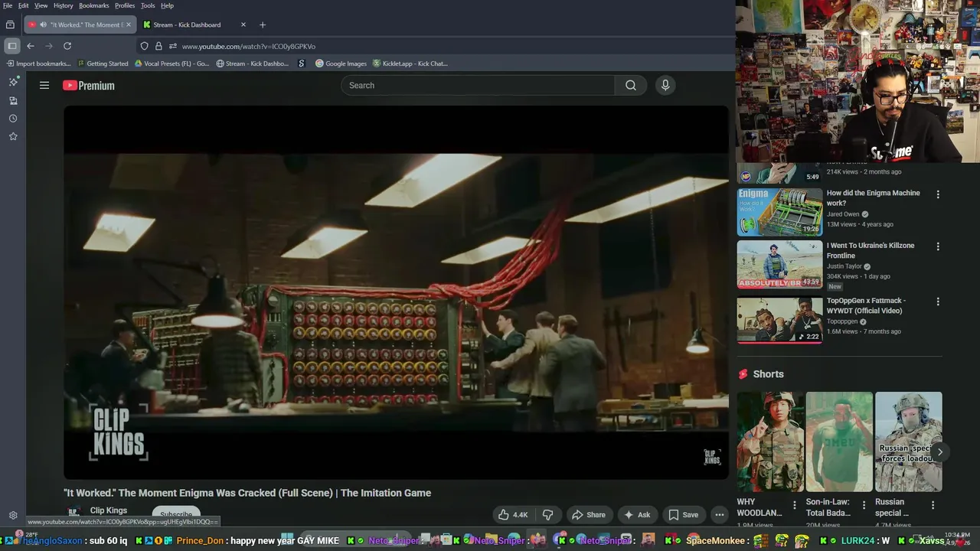Click the video player to pause

396,292
